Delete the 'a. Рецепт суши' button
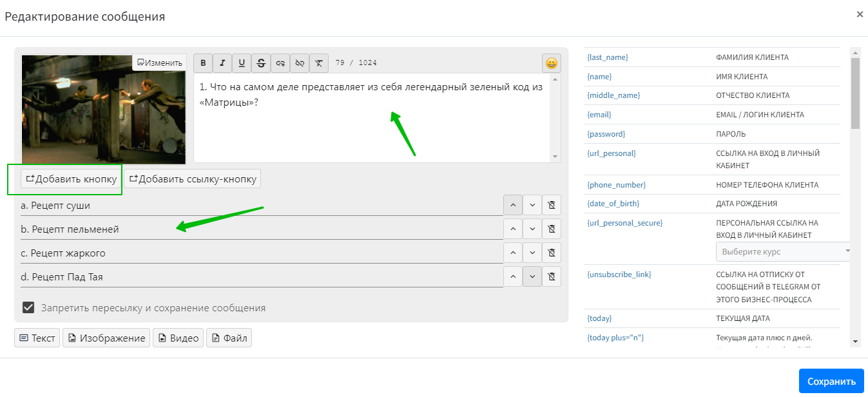 (551, 205)
